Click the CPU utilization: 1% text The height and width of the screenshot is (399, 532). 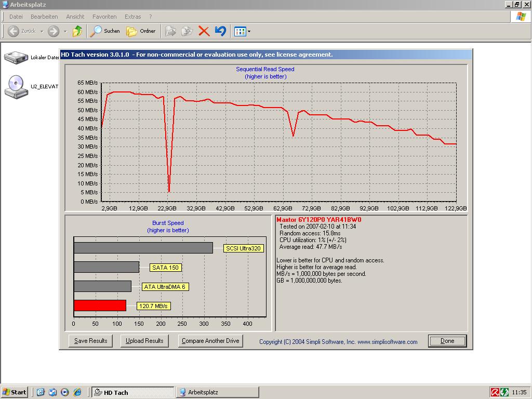pyautogui.click(x=313, y=240)
